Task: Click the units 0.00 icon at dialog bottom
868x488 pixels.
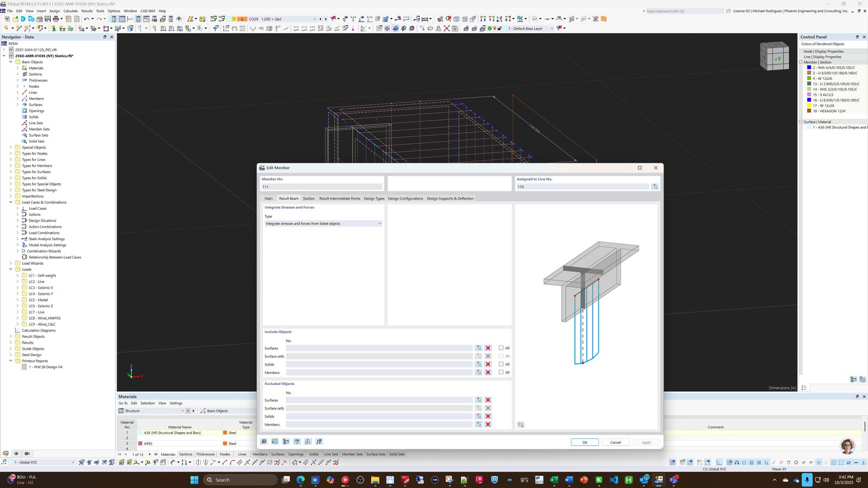Action: coord(275,441)
